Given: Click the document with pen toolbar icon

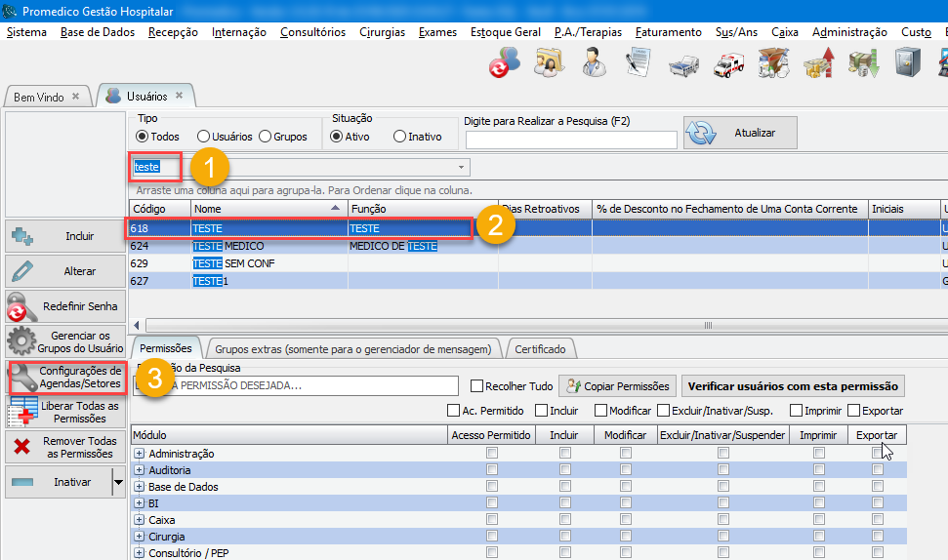Looking at the screenshot, I should coord(638,62).
